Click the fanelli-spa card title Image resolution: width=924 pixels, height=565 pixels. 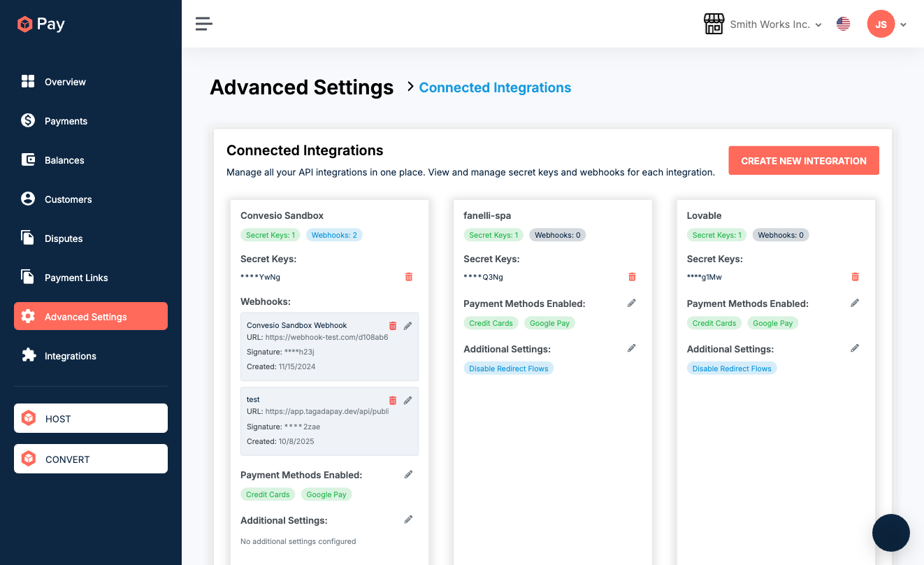point(486,215)
